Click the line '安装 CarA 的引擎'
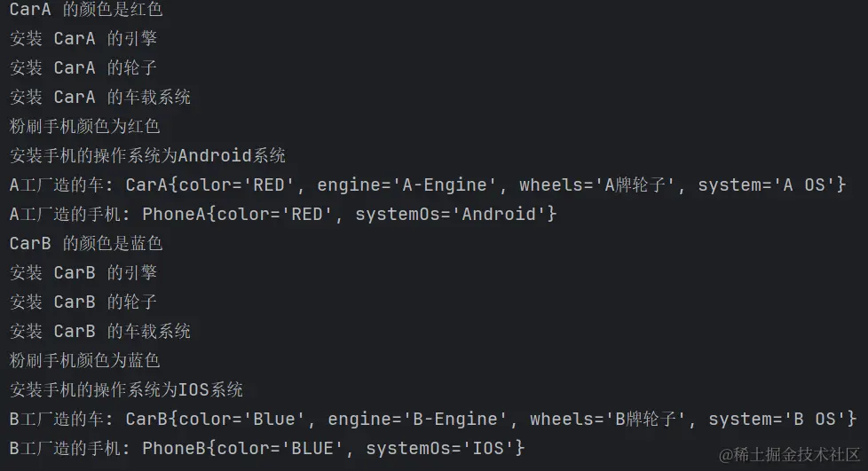The image size is (868, 471). pos(83,38)
